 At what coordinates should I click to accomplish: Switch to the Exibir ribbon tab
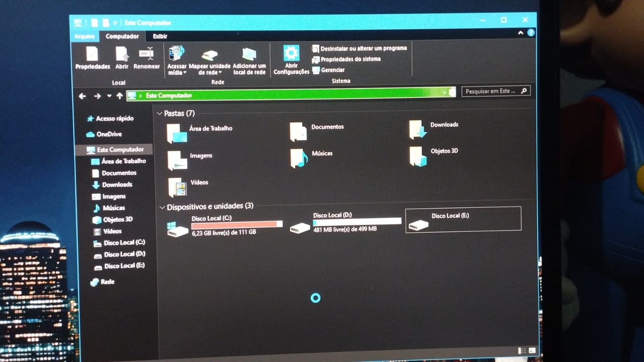160,36
